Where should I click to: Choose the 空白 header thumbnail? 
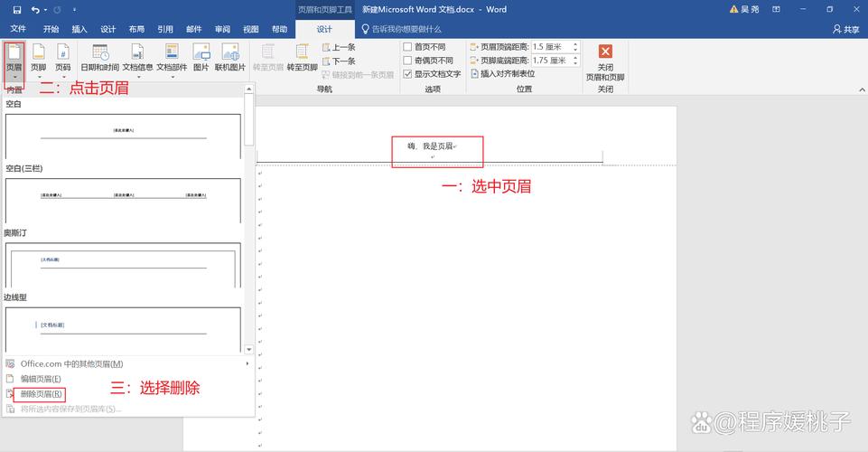click(123, 137)
